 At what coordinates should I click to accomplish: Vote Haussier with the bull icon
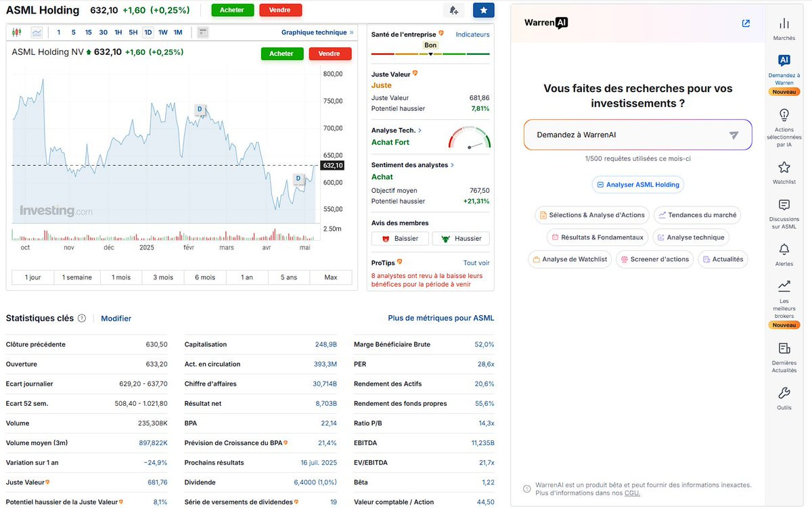pyautogui.click(x=461, y=238)
